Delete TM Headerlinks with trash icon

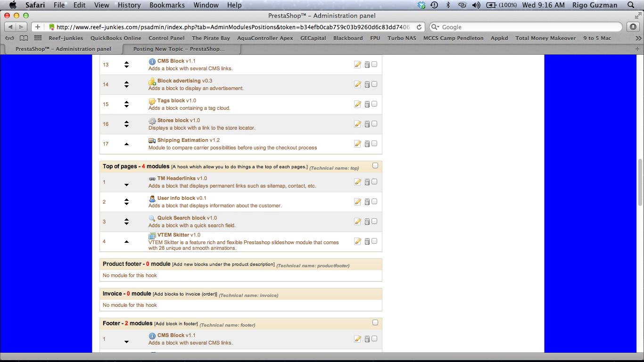click(x=367, y=182)
